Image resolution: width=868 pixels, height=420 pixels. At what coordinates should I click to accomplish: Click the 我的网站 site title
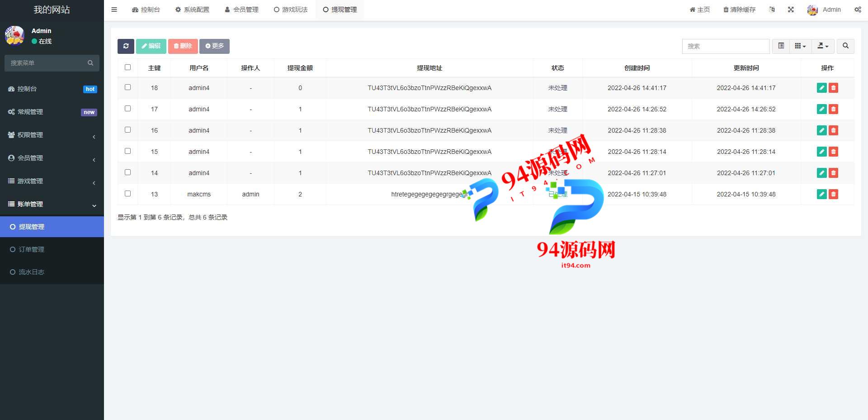pyautogui.click(x=52, y=10)
